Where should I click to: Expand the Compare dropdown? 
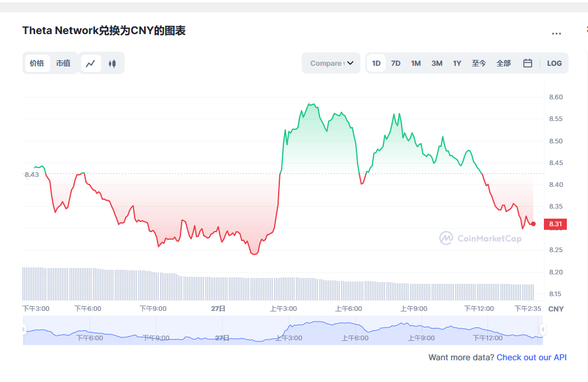click(x=331, y=63)
